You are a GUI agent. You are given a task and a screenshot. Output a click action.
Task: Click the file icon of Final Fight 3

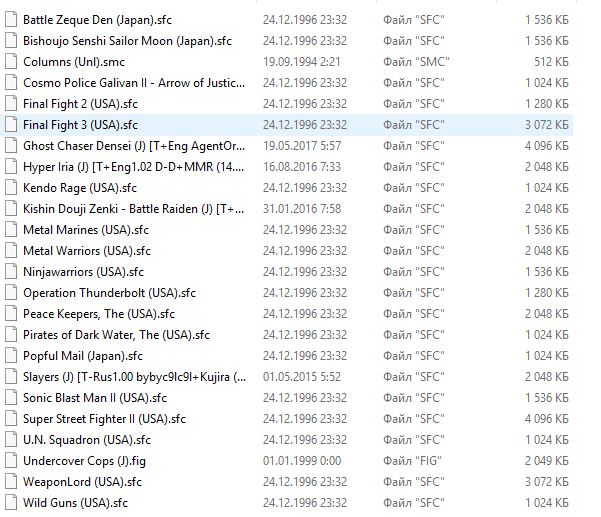(11, 125)
